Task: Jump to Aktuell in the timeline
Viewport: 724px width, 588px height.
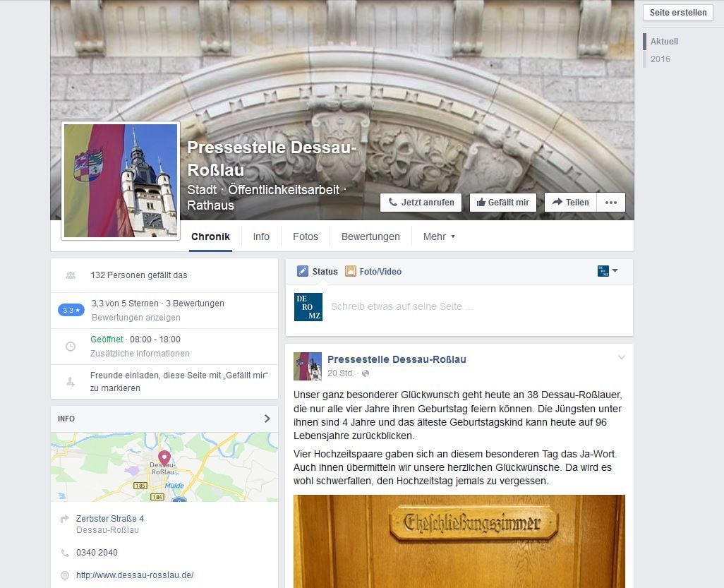Action: point(664,42)
